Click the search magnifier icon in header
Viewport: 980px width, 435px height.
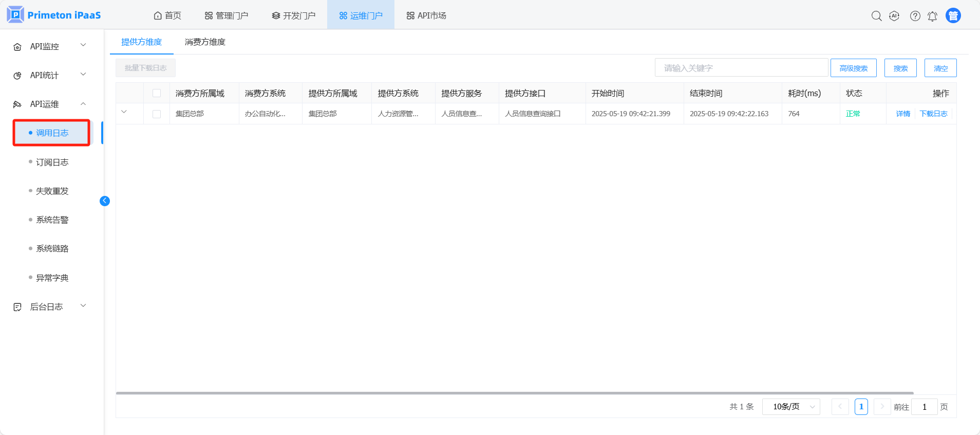point(876,16)
